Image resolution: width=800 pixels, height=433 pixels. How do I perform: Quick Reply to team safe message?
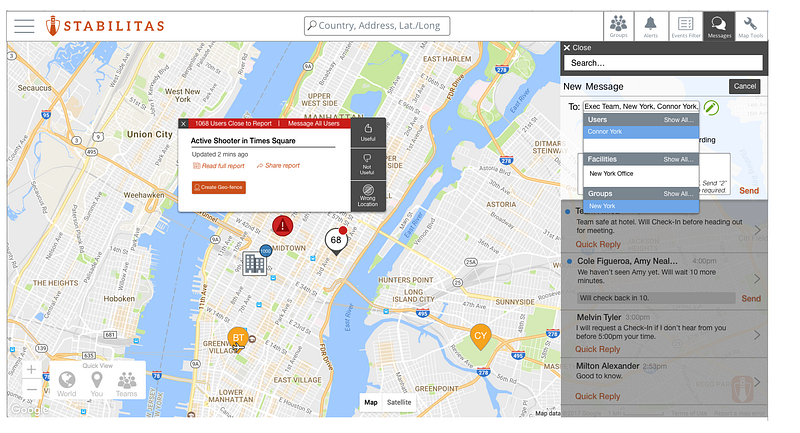[x=598, y=244]
